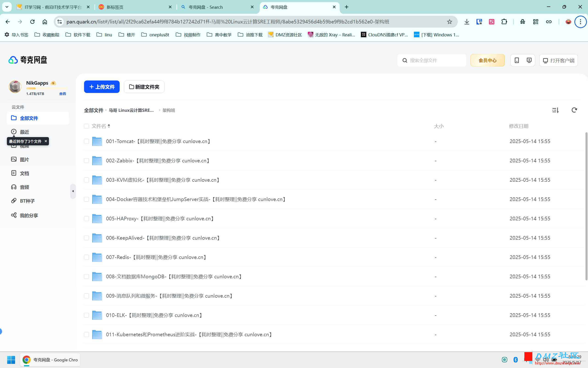The width and height of the screenshot is (588, 368).
Task: Refresh the file list with reload icon
Action: click(x=574, y=110)
